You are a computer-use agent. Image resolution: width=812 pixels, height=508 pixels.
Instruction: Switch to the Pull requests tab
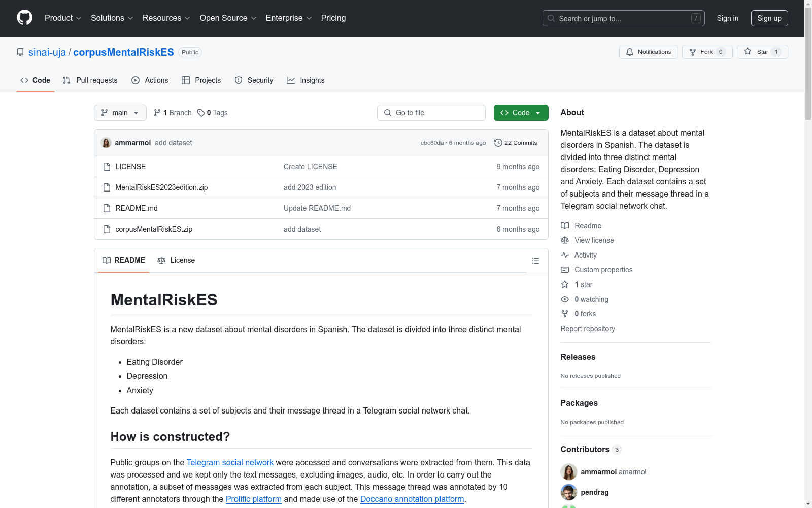click(90, 80)
